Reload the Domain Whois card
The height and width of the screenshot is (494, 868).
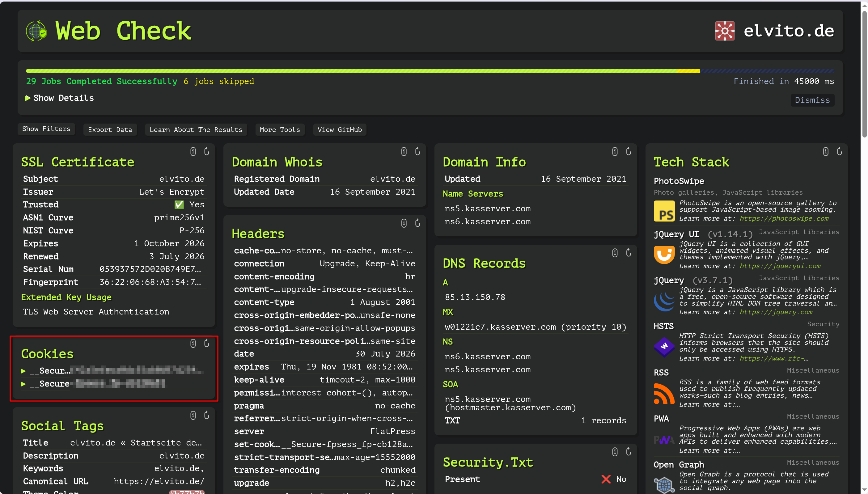418,151
